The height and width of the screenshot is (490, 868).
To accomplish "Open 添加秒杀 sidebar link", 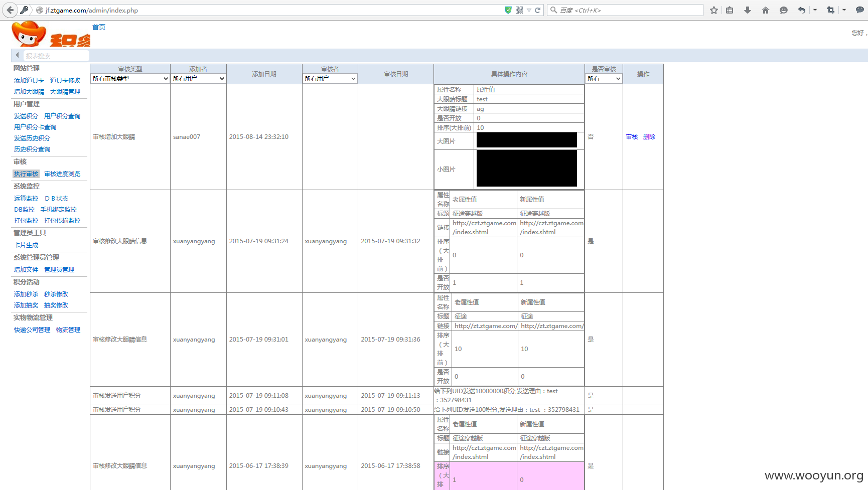I will coord(26,294).
